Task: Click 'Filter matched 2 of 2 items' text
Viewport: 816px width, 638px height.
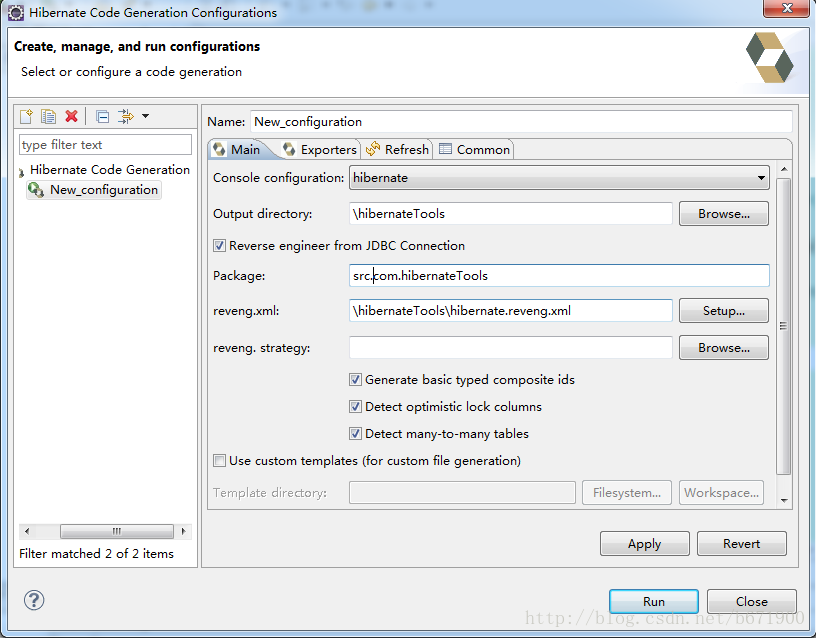Action: point(96,554)
